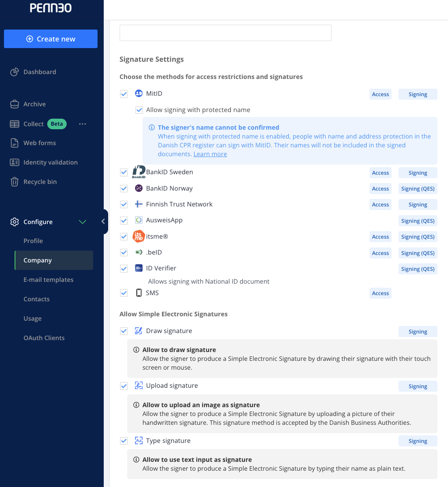The image size is (448, 487).
Task: Uncheck the BankID Sweden checkbox
Action: [x=124, y=172]
